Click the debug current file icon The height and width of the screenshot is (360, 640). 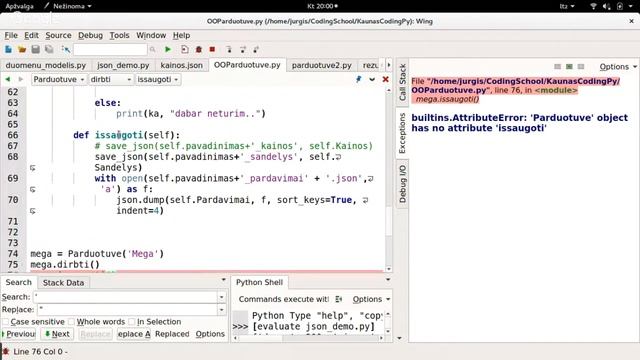(184, 49)
